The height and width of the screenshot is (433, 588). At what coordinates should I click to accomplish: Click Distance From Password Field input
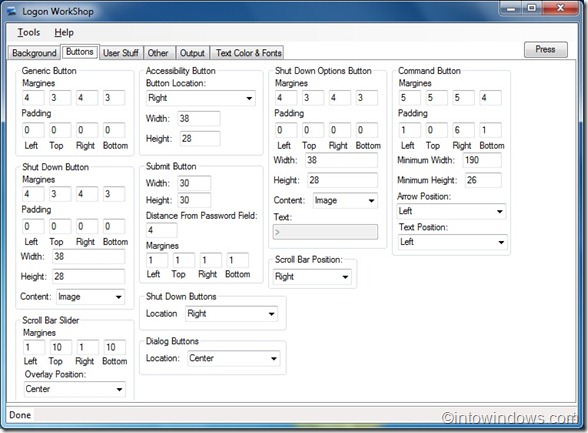[162, 230]
